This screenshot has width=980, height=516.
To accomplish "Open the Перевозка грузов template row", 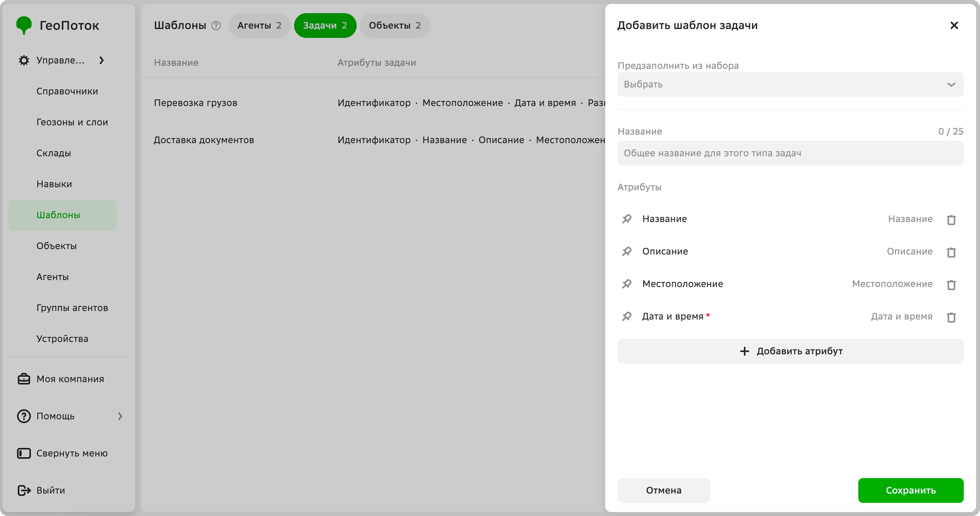I will pyautogui.click(x=373, y=103).
